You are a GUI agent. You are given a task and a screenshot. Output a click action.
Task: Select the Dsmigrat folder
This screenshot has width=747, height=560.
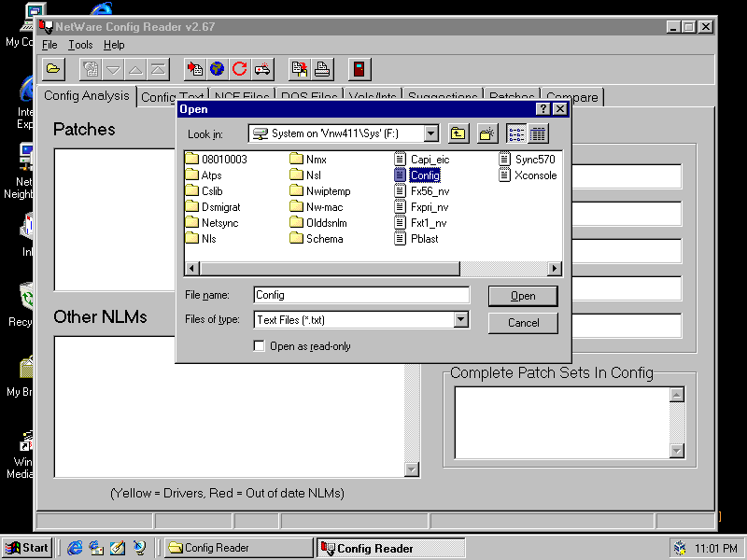213,207
